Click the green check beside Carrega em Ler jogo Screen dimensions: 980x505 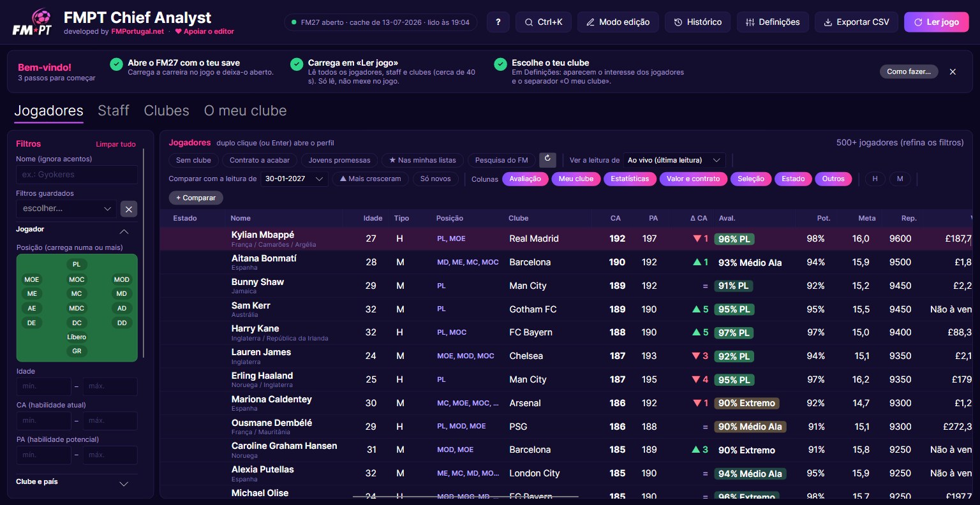pos(297,64)
